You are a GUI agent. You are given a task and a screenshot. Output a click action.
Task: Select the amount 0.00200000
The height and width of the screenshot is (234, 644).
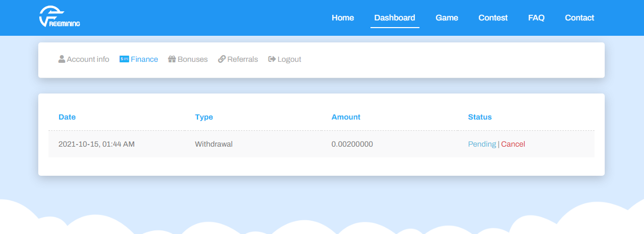tap(352, 144)
